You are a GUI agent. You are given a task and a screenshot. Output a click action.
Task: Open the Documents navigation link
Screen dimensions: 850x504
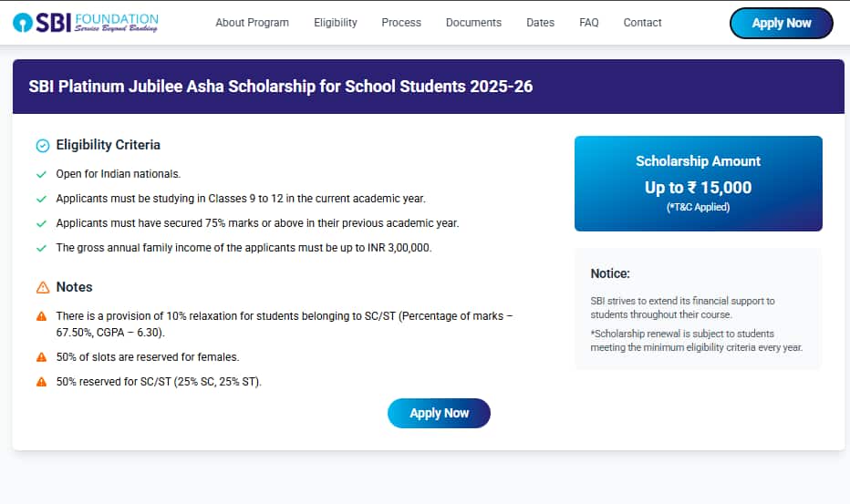[x=473, y=23]
